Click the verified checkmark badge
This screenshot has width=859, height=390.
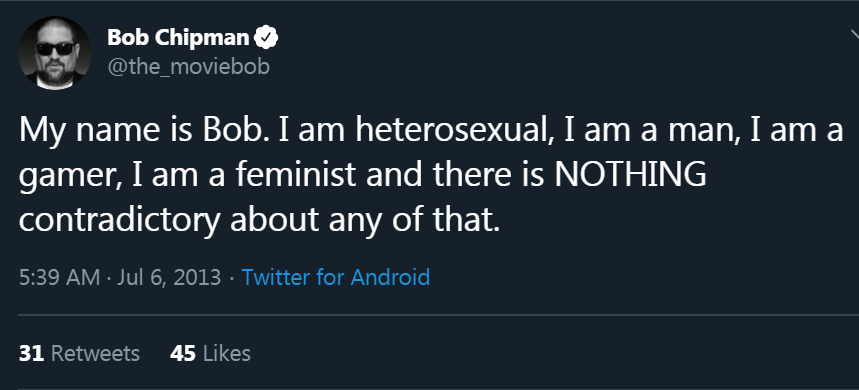[267, 38]
